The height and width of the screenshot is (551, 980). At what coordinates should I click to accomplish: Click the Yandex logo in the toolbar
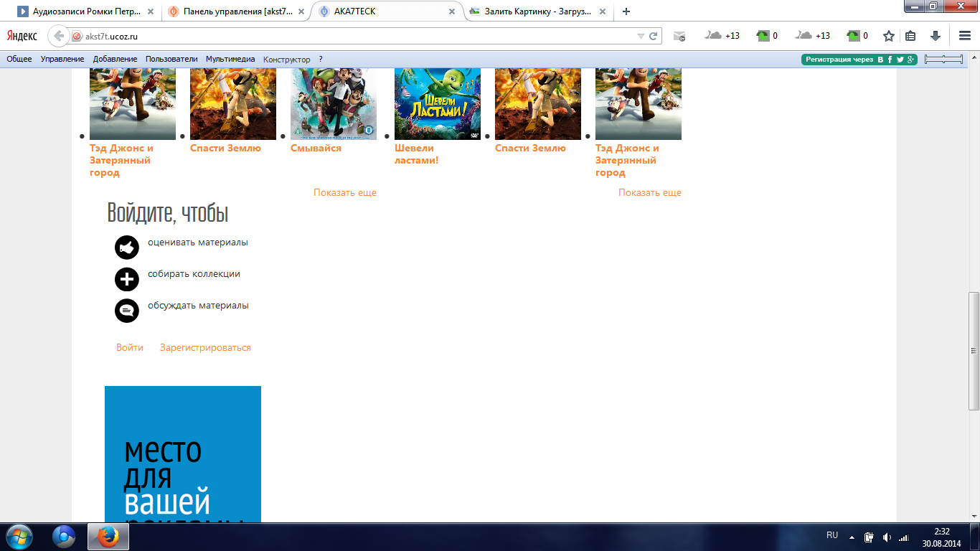coord(22,36)
